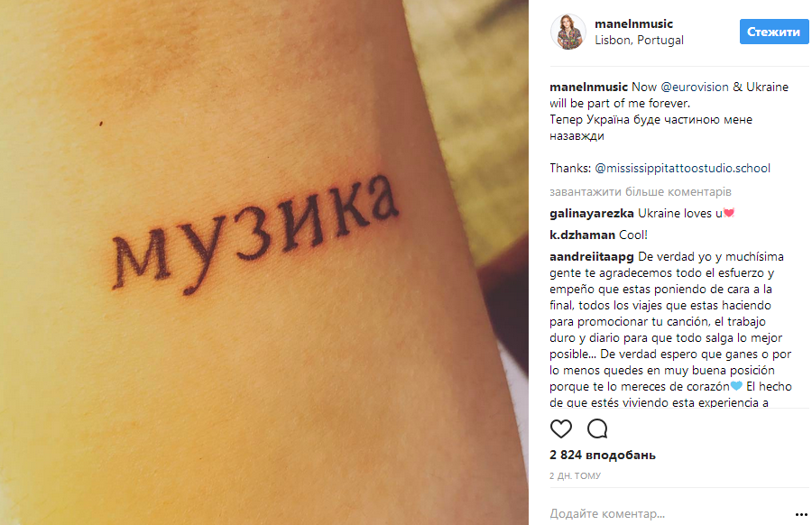
Task: Open the 2 дн. тому timestamp link
Action: point(575,475)
